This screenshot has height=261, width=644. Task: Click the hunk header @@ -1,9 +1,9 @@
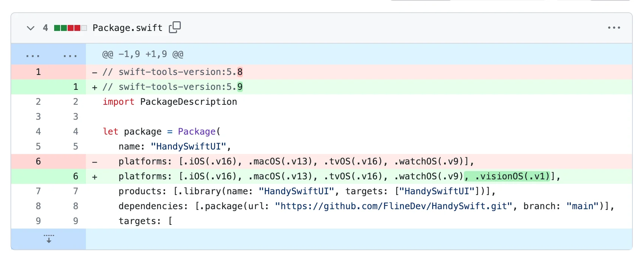coord(143,54)
